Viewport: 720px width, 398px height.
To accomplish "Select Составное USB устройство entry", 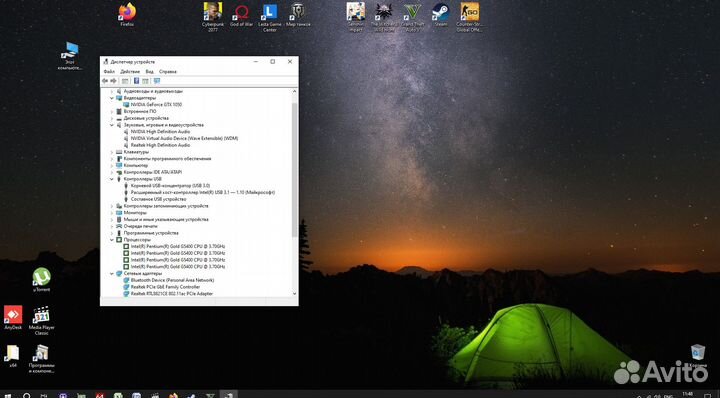I will click(155, 199).
